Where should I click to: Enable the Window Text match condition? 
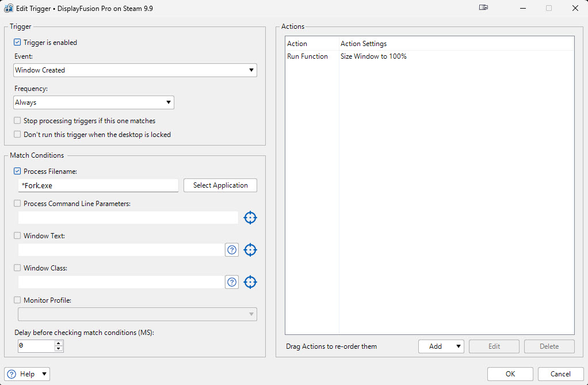(x=17, y=236)
